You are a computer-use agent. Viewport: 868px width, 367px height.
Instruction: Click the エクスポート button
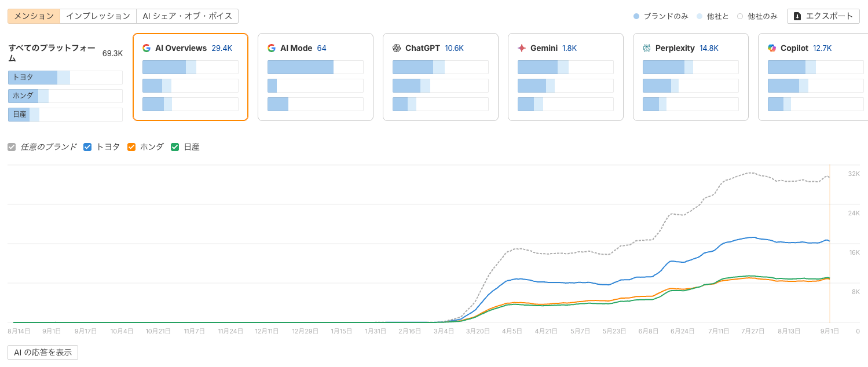click(x=823, y=16)
